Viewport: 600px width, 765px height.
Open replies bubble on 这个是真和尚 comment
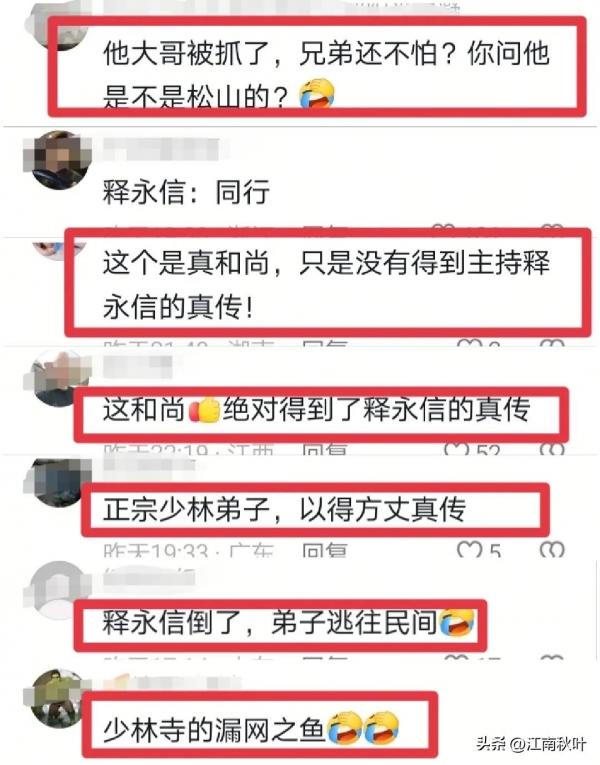click(x=552, y=343)
